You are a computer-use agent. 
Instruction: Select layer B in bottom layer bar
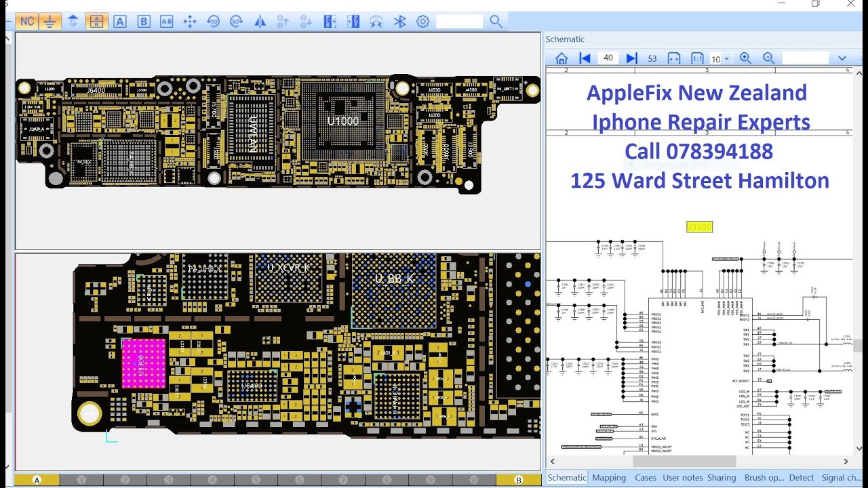tap(519, 480)
